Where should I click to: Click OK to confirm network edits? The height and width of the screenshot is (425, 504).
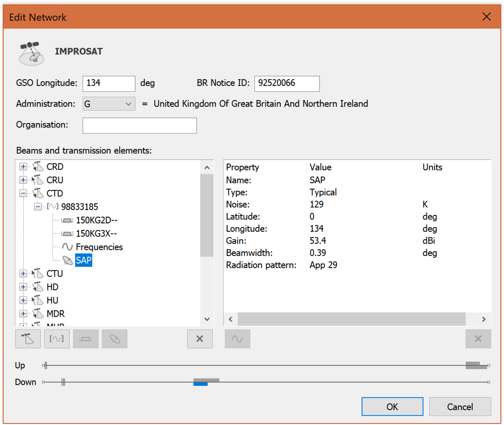point(392,406)
